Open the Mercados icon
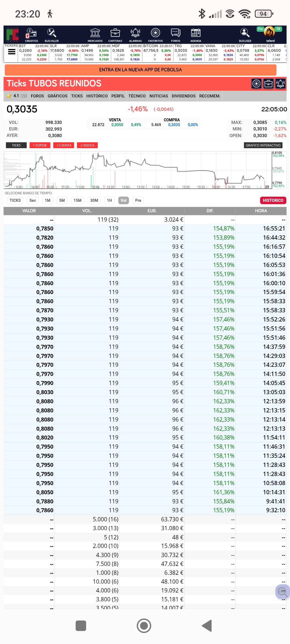This screenshot has height=644, width=290. [95, 35]
